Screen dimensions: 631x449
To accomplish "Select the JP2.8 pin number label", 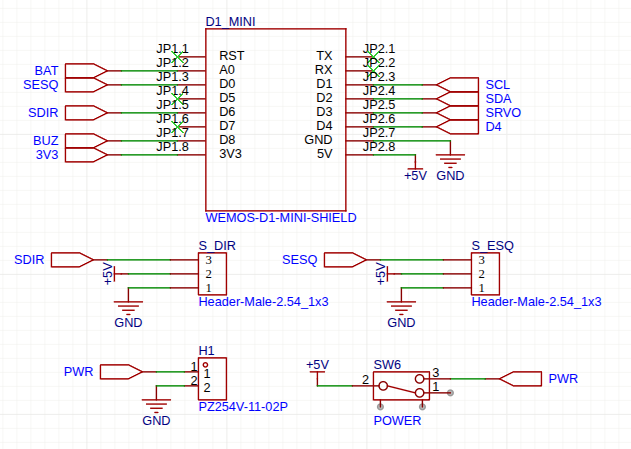I will pos(379,147).
